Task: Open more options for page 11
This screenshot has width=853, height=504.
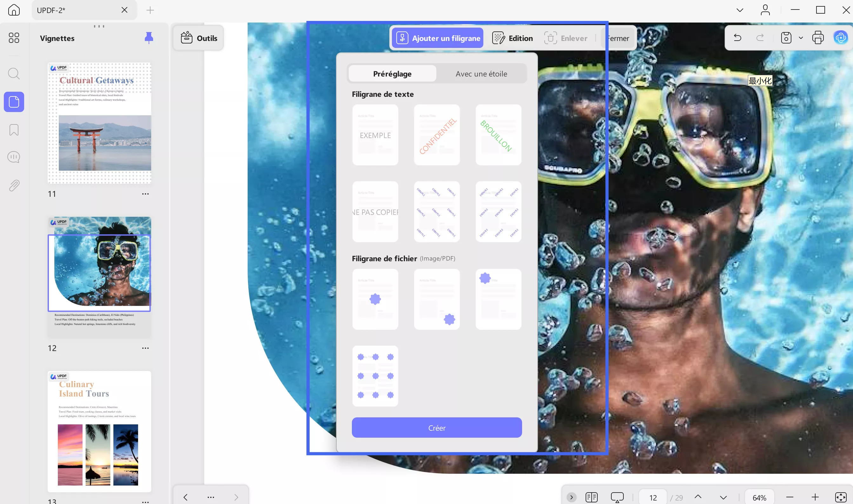Action: 145,194
